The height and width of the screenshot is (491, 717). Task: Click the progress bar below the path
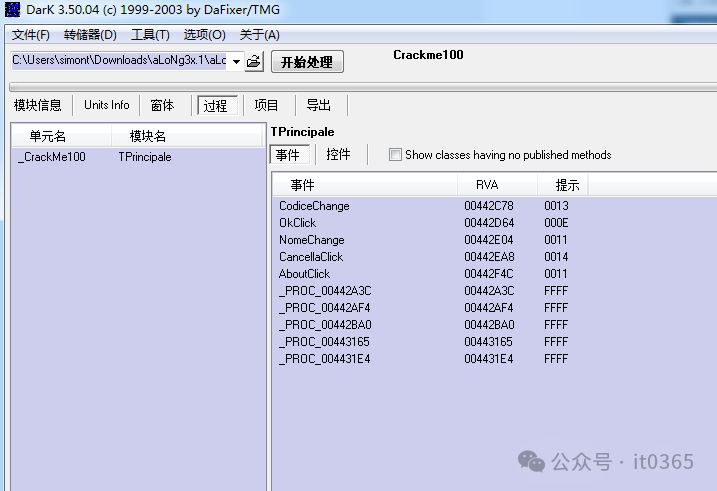click(358, 87)
